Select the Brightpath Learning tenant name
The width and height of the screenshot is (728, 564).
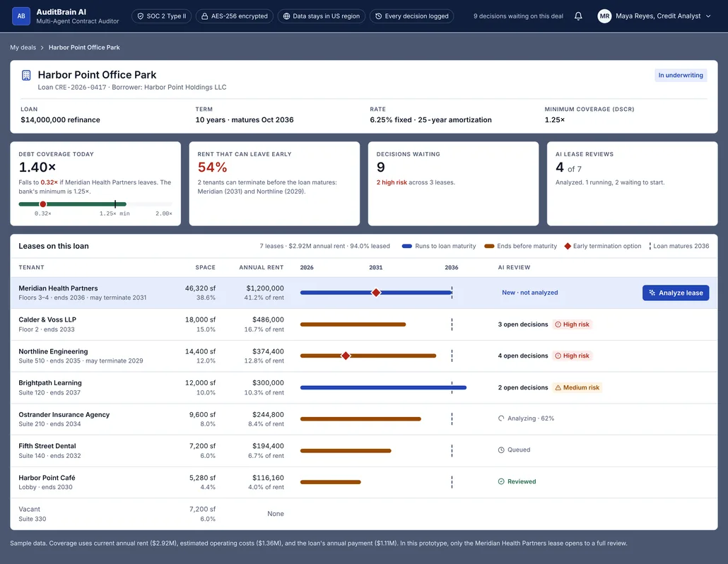tap(50, 382)
